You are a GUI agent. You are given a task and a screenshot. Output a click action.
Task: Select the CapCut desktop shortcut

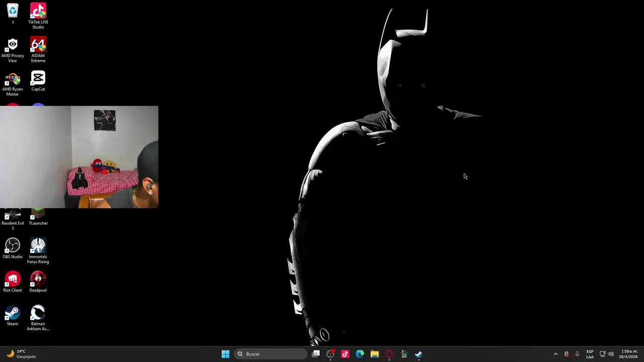click(38, 80)
